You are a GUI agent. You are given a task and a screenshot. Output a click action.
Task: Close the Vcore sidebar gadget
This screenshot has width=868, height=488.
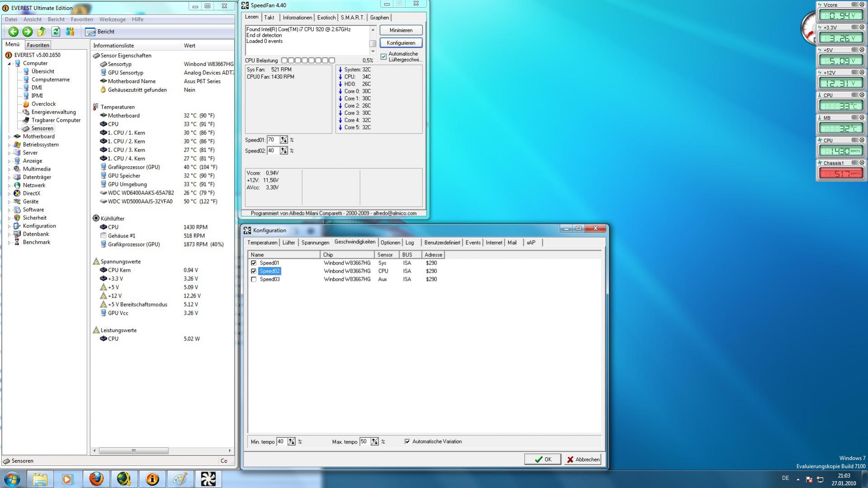click(x=862, y=5)
